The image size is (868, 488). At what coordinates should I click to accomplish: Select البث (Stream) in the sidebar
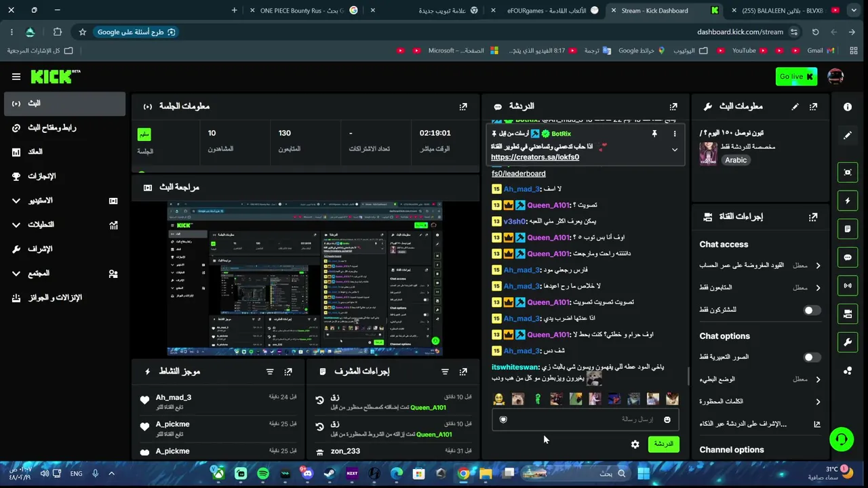click(x=63, y=103)
